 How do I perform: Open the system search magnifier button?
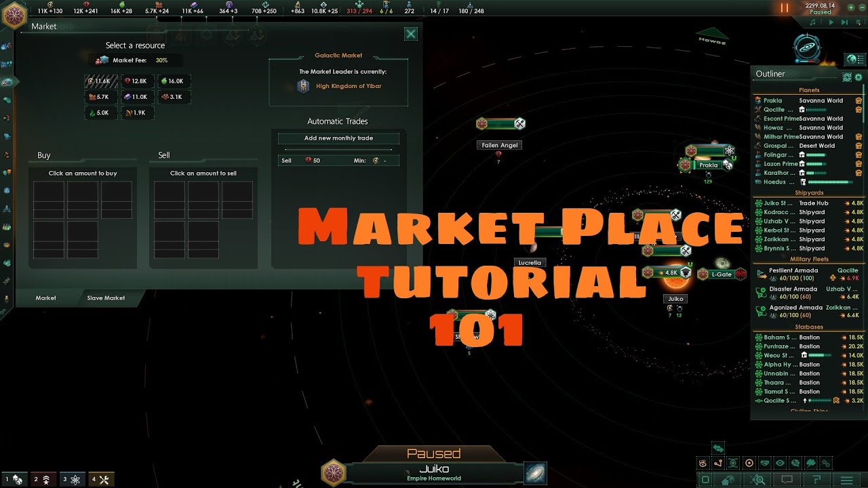pyautogui.click(x=758, y=480)
